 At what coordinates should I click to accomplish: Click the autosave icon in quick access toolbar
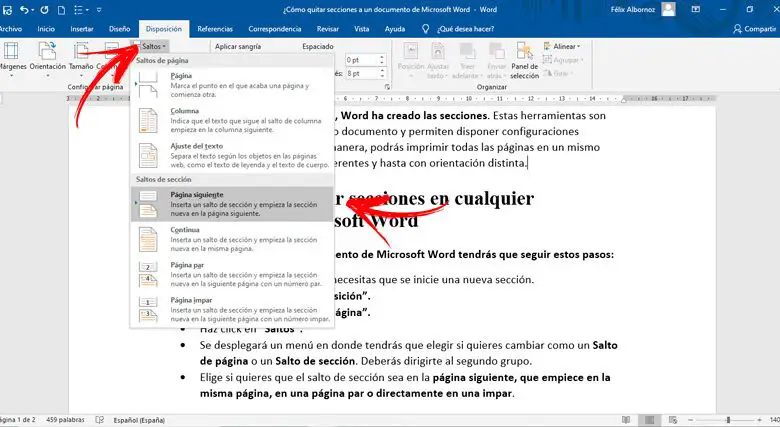pos(7,9)
